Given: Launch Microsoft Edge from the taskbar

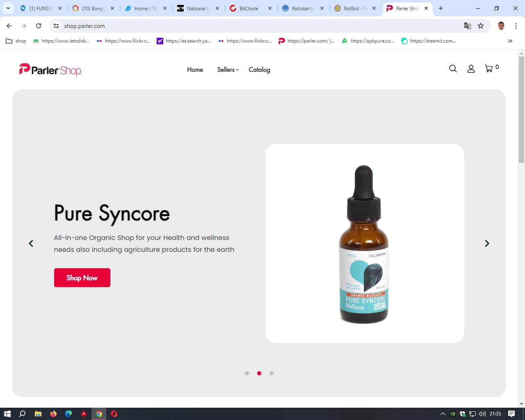Looking at the screenshot, I should pos(68,414).
